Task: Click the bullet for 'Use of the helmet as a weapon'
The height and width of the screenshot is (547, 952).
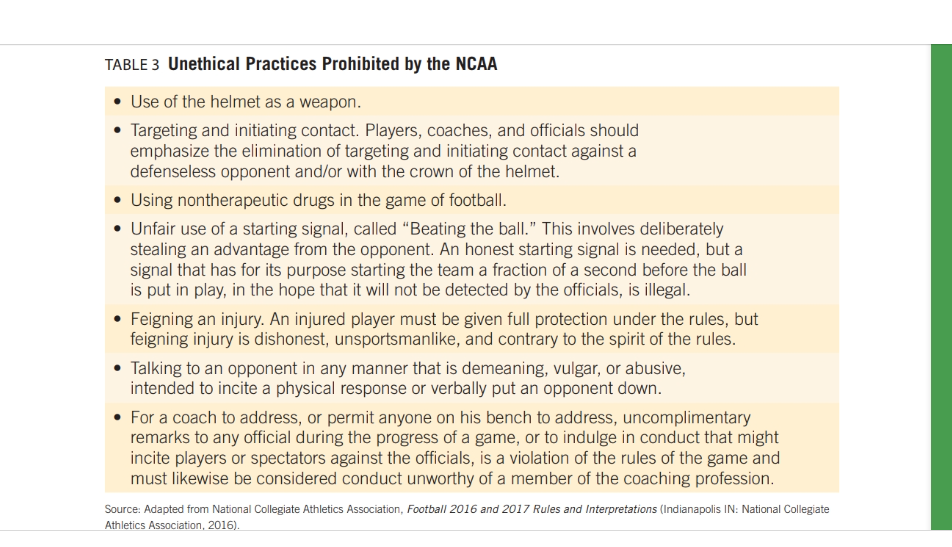Action: tap(118, 101)
